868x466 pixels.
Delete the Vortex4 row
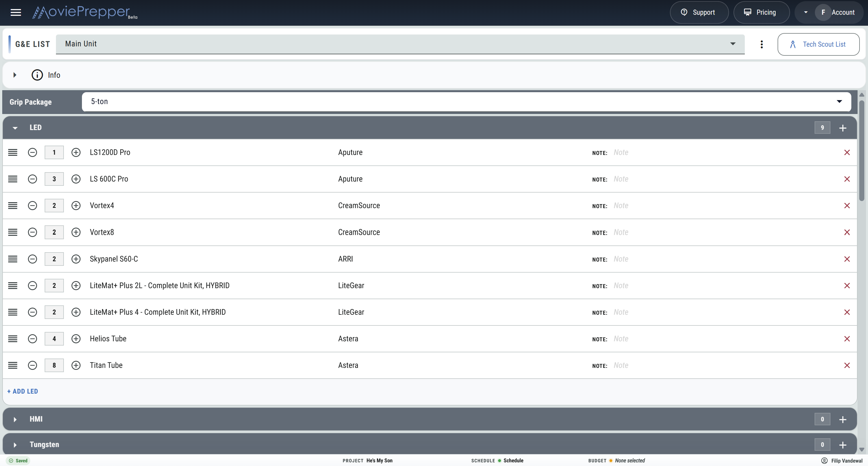coord(847,206)
